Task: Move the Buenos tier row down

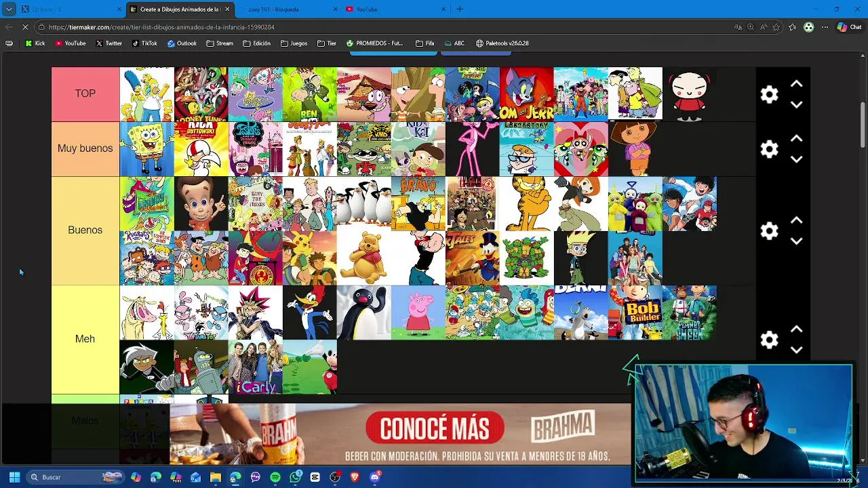Action: click(797, 241)
